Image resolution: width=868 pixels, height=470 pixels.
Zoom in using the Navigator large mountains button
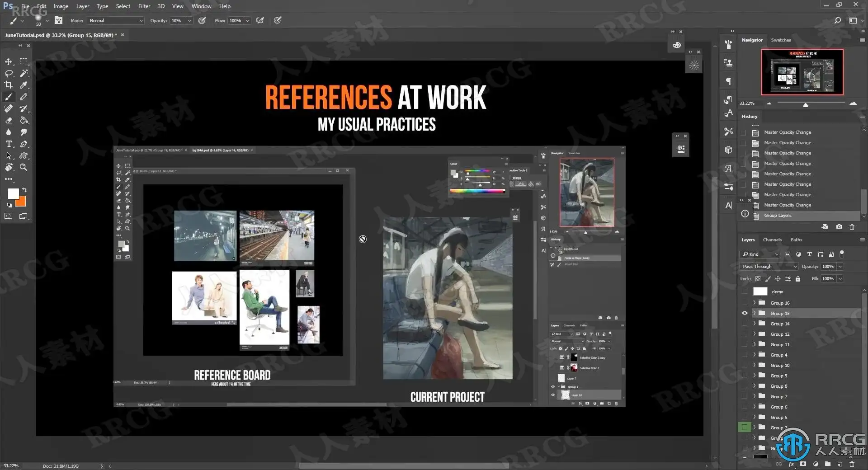click(853, 103)
